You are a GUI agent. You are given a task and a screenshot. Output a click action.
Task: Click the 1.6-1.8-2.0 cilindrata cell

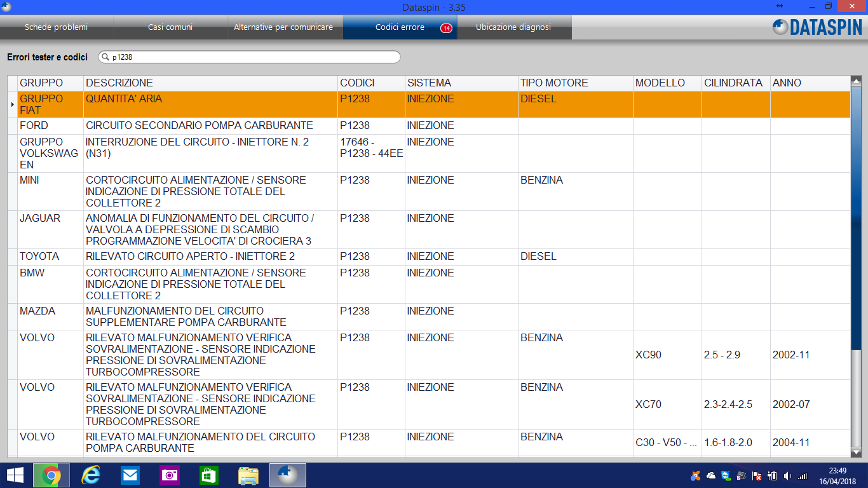click(736, 442)
